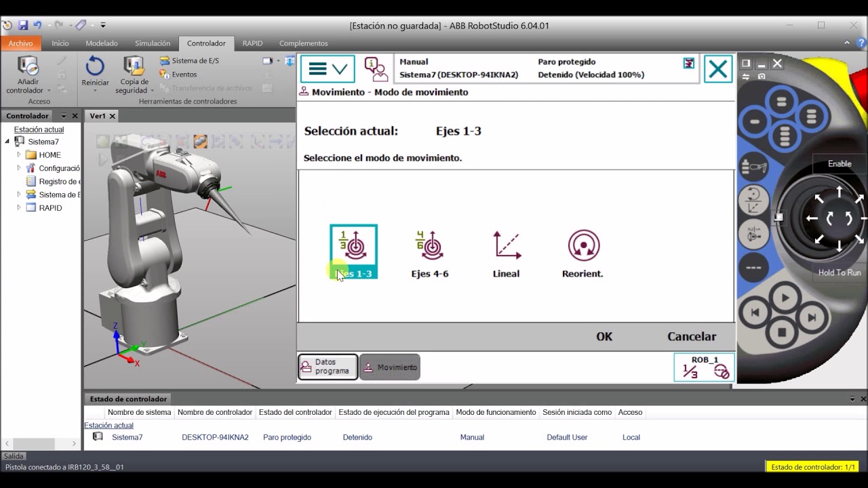Click the joystick up arrow
The height and width of the screenshot is (488, 868).
[839, 192]
